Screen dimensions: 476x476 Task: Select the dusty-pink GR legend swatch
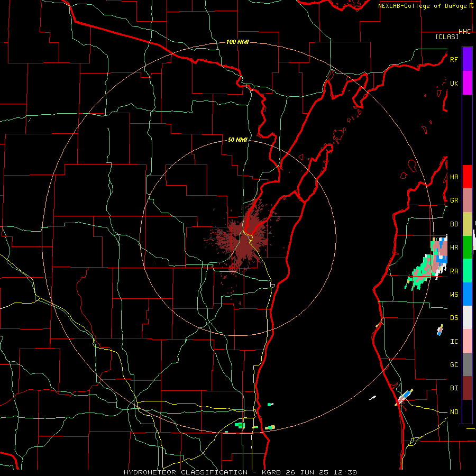[467, 200]
